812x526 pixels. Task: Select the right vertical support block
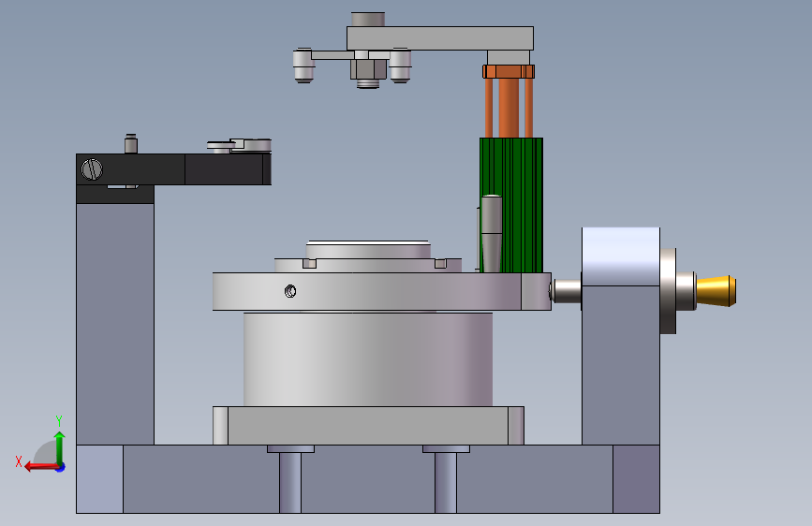click(620, 365)
